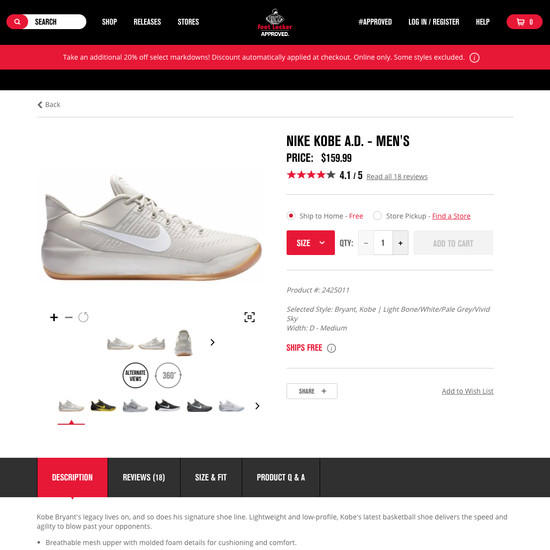The image size is (550, 550).
Task: Select Ship to Home radio button
Action: (291, 215)
